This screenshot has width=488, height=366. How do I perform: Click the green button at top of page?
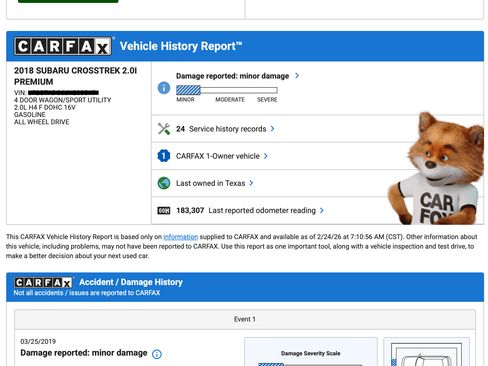point(68,1)
